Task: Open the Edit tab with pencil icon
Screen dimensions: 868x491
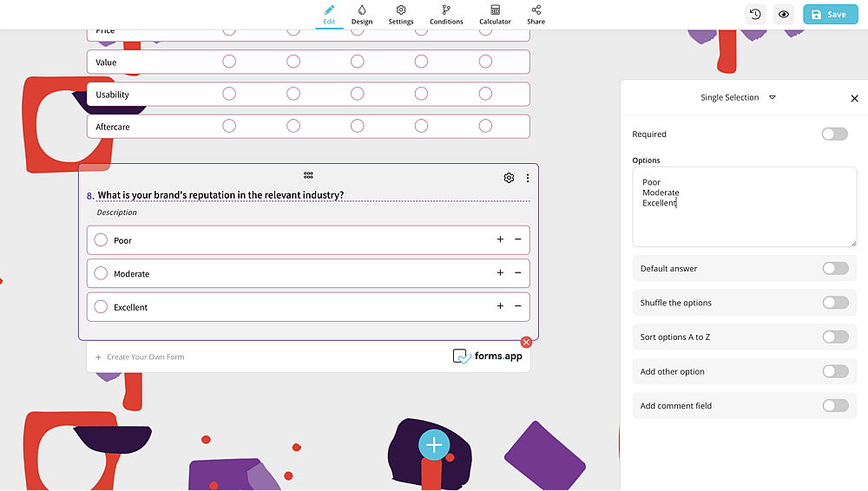Action: point(329,15)
